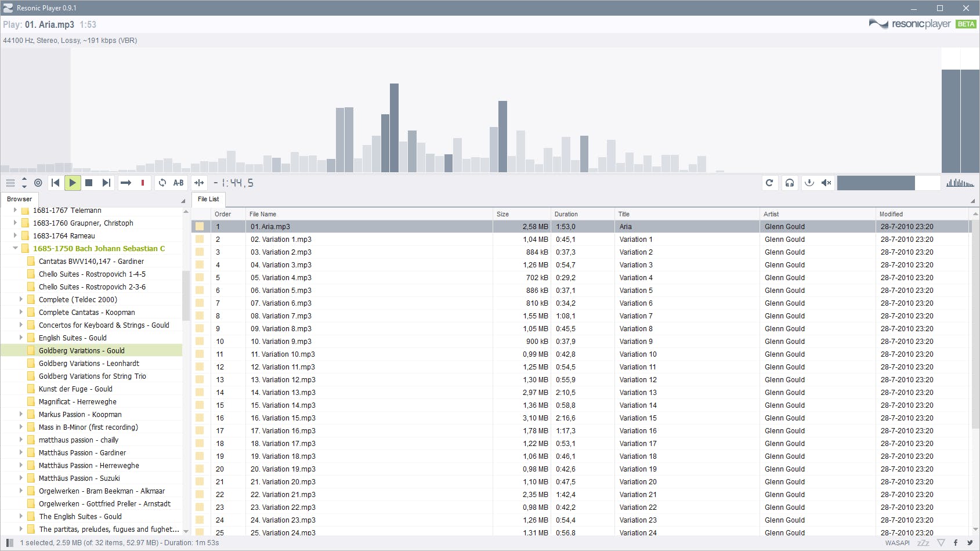Click the file list vertical scrollbar
Screen dimensions: 980x551
click(x=975, y=325)
